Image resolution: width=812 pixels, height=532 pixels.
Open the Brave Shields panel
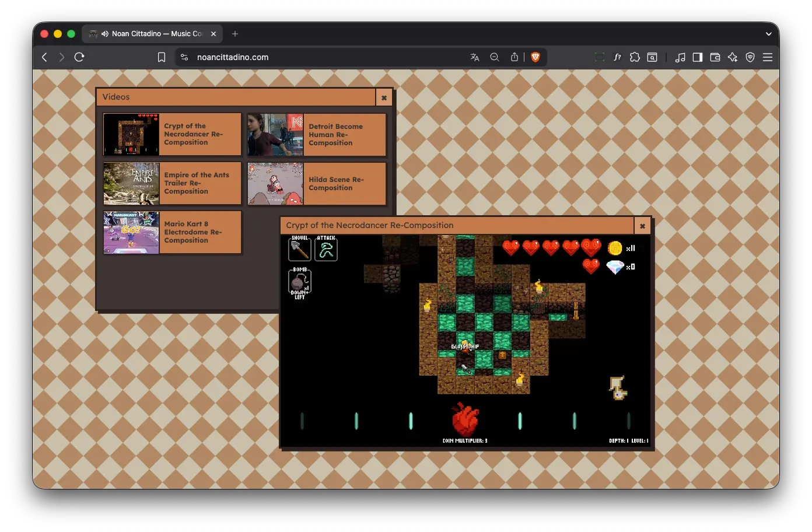[535, 57]
